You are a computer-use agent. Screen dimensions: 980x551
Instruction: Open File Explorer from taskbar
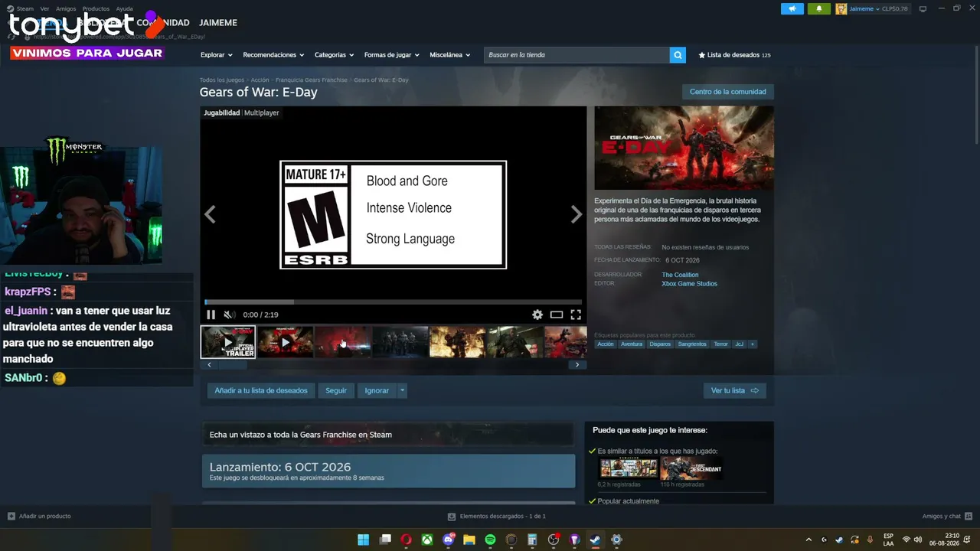pyautogui.click(x=469, y=540)
